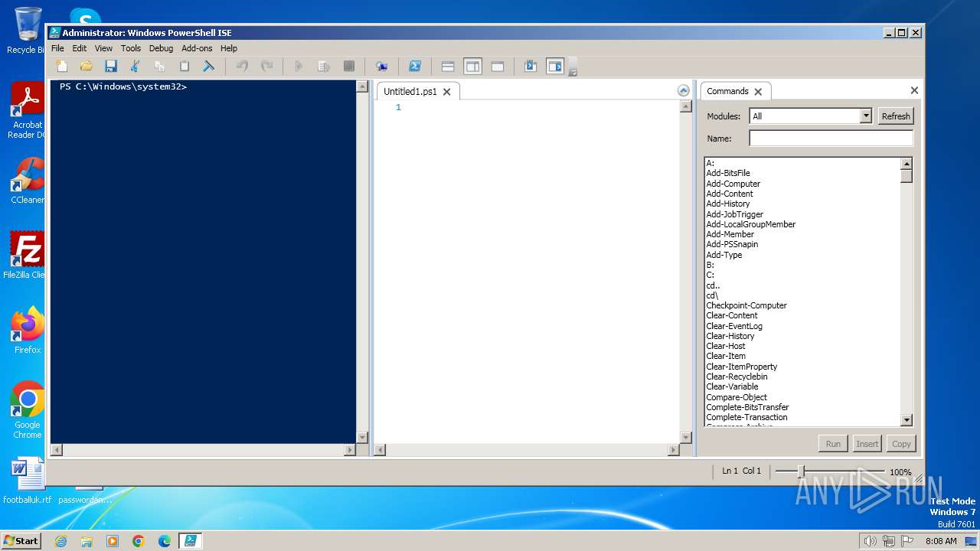Open Google Chrome from the taskbar
980x551 pixels.
(139, 541)
